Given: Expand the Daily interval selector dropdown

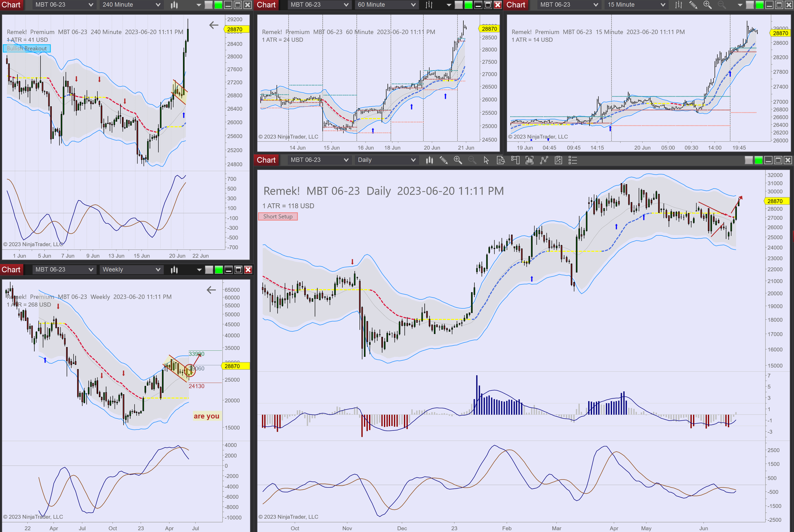Looking at the screenshot, I should 413,160.
